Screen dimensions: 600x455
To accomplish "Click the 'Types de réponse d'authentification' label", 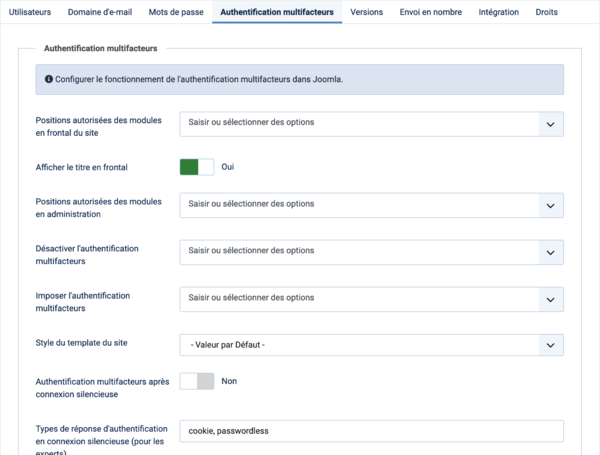I will (x=101, y=441).
